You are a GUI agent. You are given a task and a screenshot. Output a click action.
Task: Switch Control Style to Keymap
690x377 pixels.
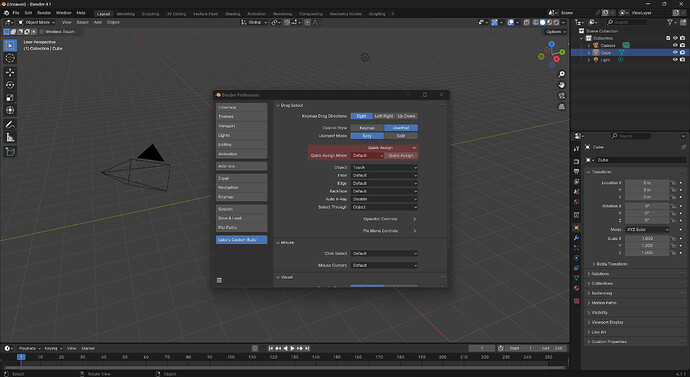click(x=367, y=128)
